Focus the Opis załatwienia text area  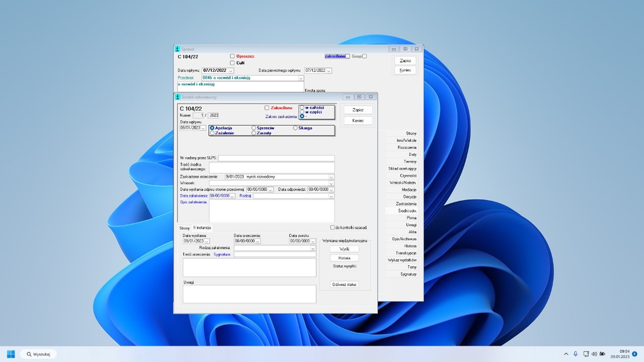point(272,211)
